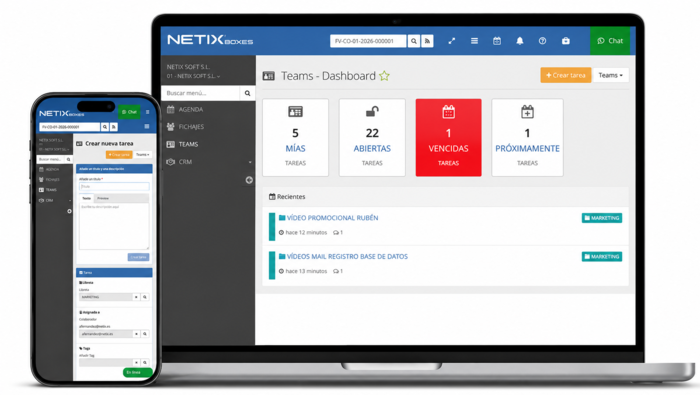Open notifications bell in laptop header
Viewport: 700px width, 395px height.
click(x=520, y=41)
